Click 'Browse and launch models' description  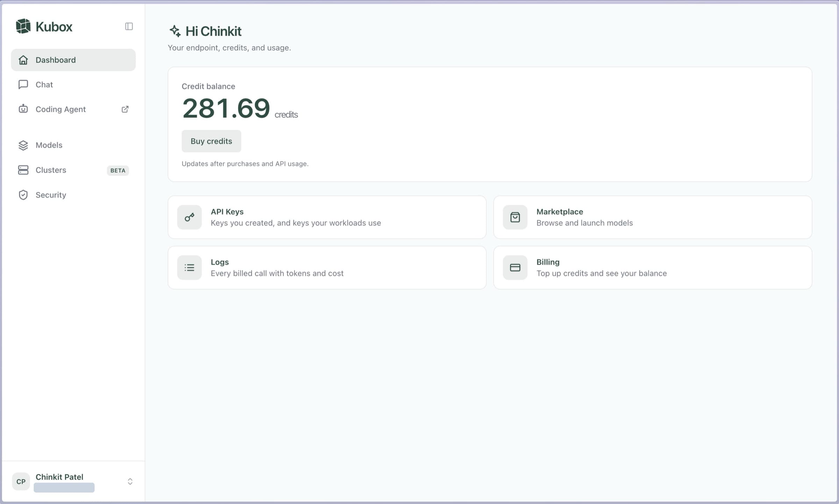point(585,223)
